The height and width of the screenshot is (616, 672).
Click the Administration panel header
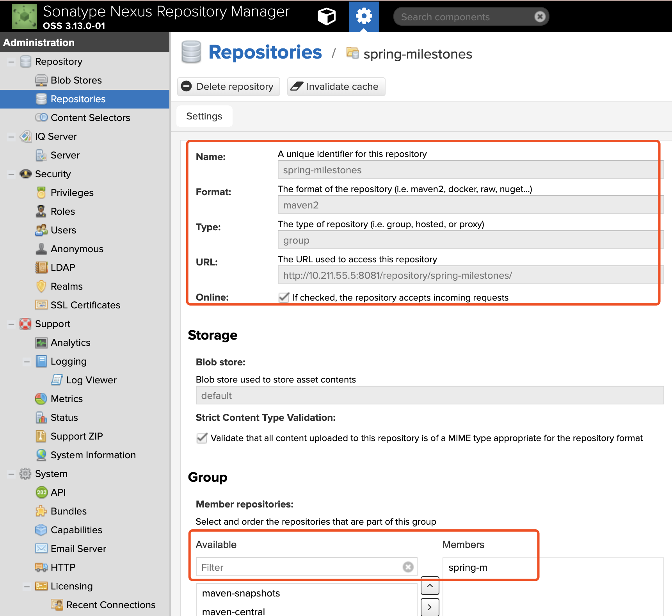(x=85, y=42)
